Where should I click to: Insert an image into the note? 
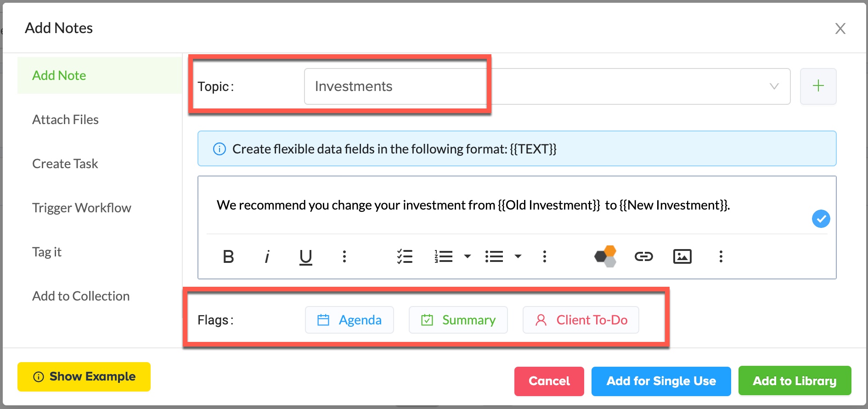(682, 256)
